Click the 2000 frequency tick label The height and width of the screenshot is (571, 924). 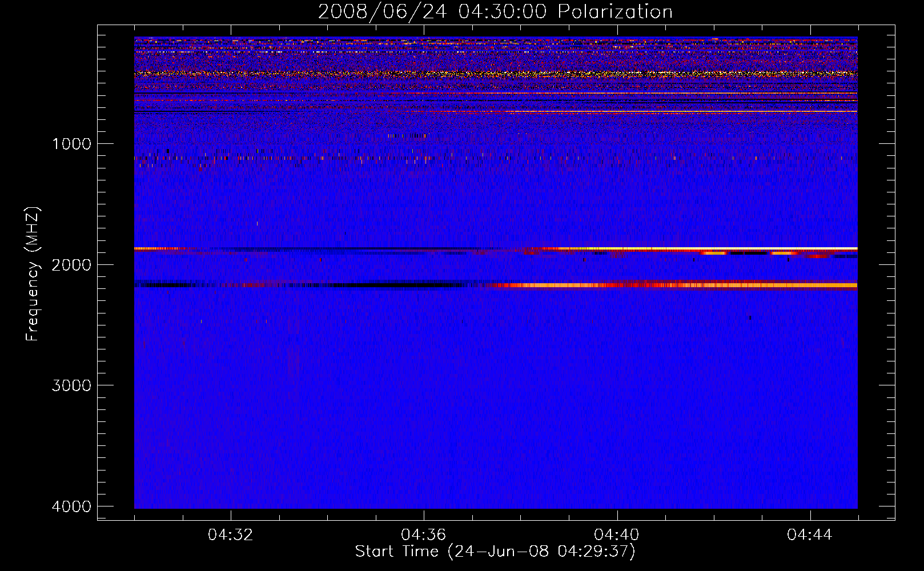coord(71,264)
